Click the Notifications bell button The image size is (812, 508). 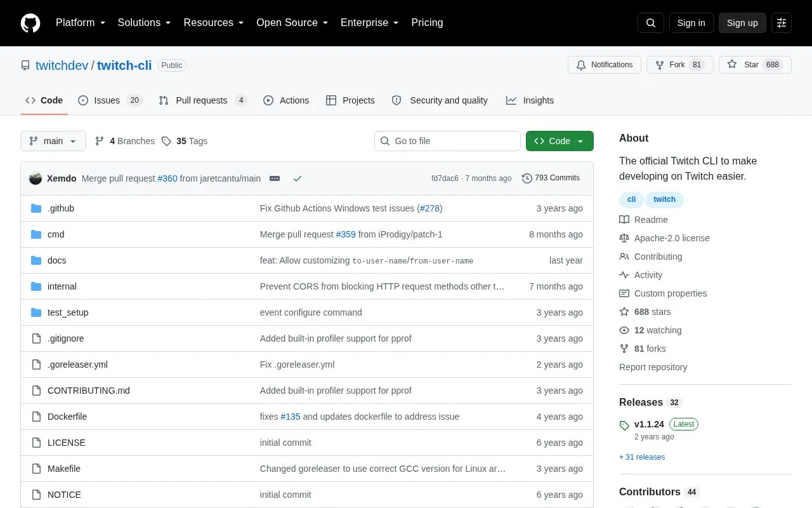(605, 65)
